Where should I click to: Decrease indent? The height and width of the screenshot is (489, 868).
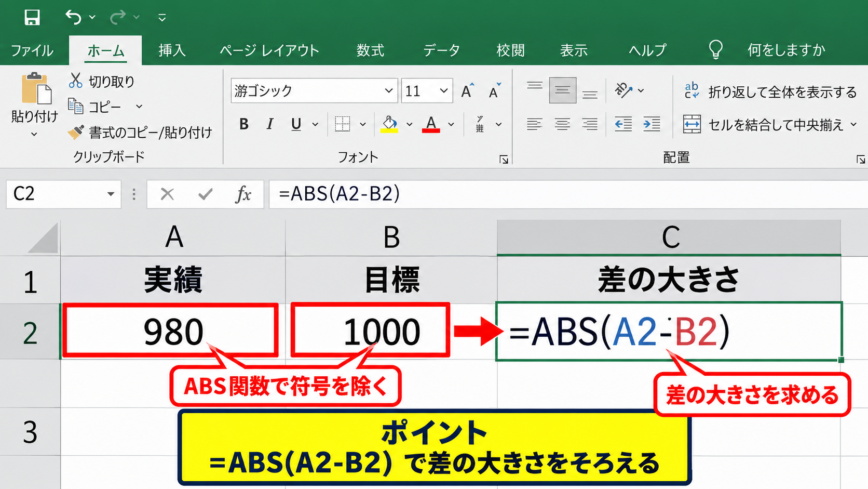click(x=623, y=124)
